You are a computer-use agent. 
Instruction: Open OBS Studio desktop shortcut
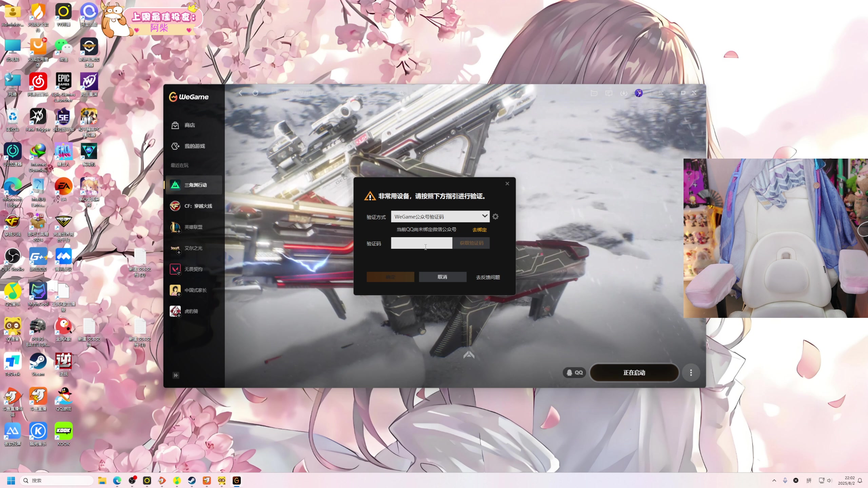click(13, 260)
